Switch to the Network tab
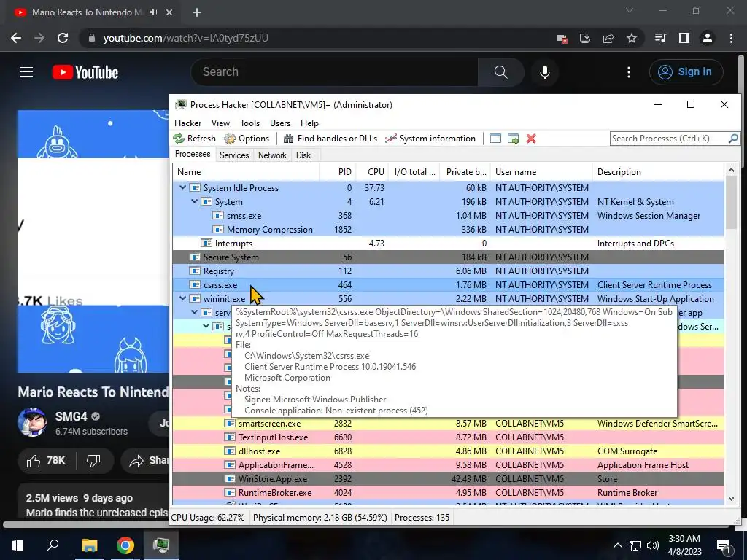The image size is (747, 560). (273, 155)
